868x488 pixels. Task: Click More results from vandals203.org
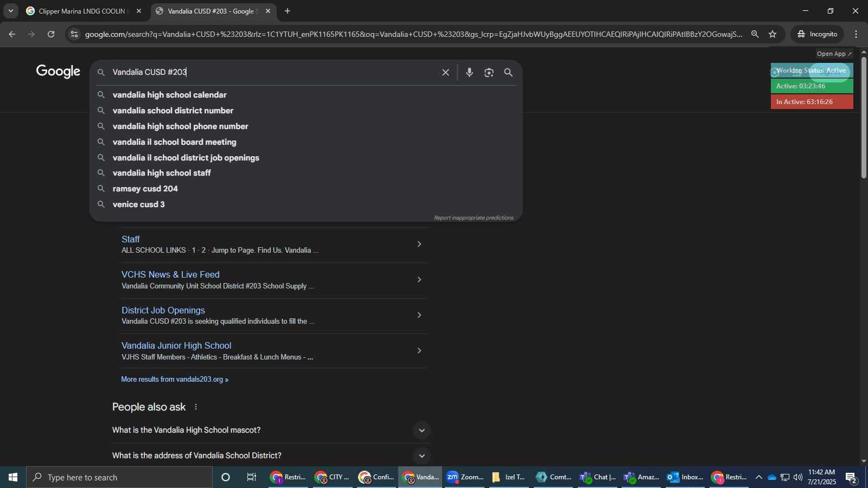pyautogui.click(x=175, y=380)
